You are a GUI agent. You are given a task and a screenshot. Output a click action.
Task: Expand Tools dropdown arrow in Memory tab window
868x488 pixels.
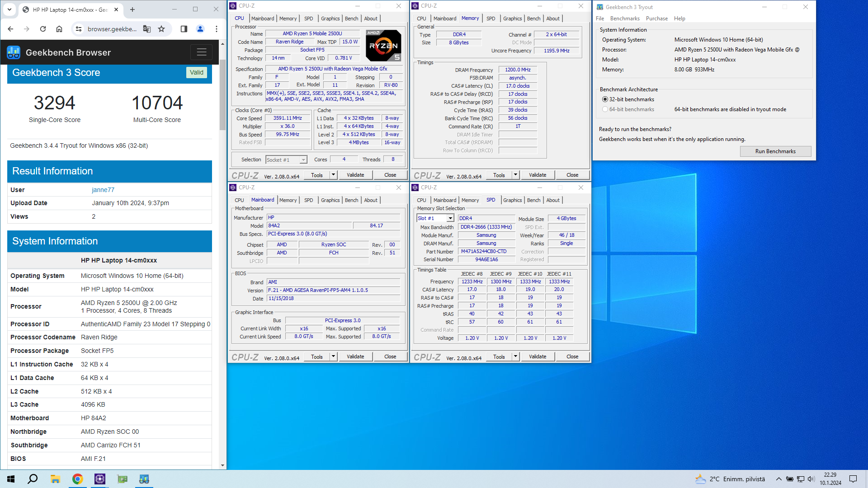point(515,175)
